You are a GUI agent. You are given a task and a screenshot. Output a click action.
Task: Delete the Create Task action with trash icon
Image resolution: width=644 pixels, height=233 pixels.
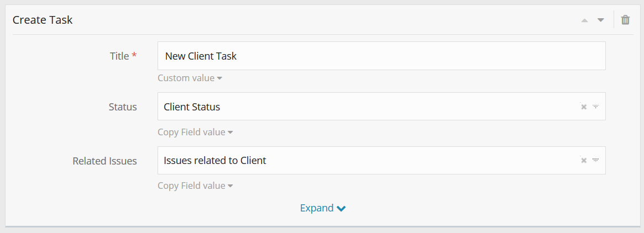click(x=625, y=20)
